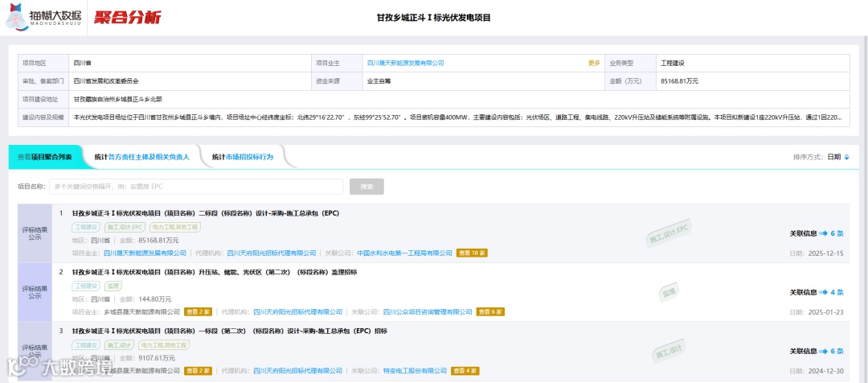Open first result title 二标段 设计-采购-施工总承包 (EPC)
The image size is (868, 383).
pos(205,213)
